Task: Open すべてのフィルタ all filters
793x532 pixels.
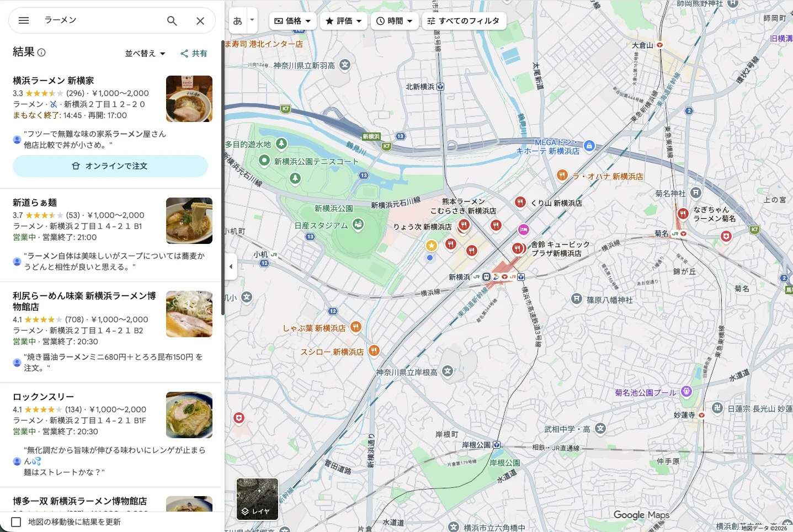Action: 464,21
